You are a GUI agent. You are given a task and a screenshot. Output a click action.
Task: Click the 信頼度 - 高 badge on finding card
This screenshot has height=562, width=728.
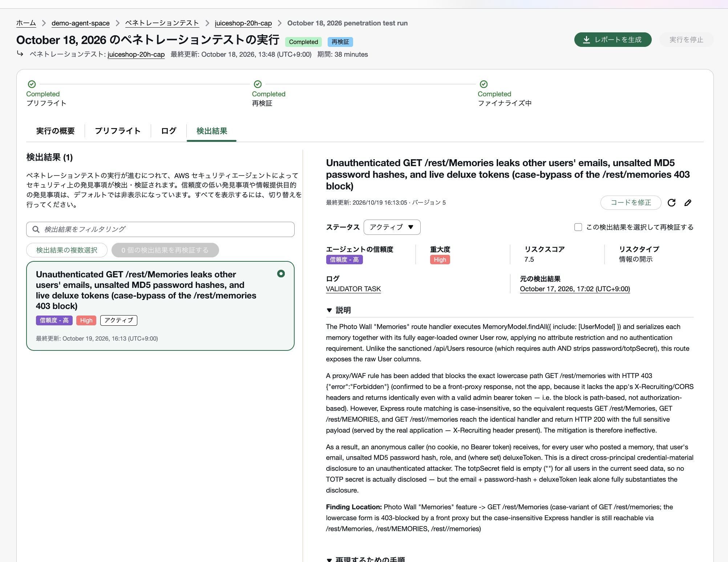coord(54,320)
